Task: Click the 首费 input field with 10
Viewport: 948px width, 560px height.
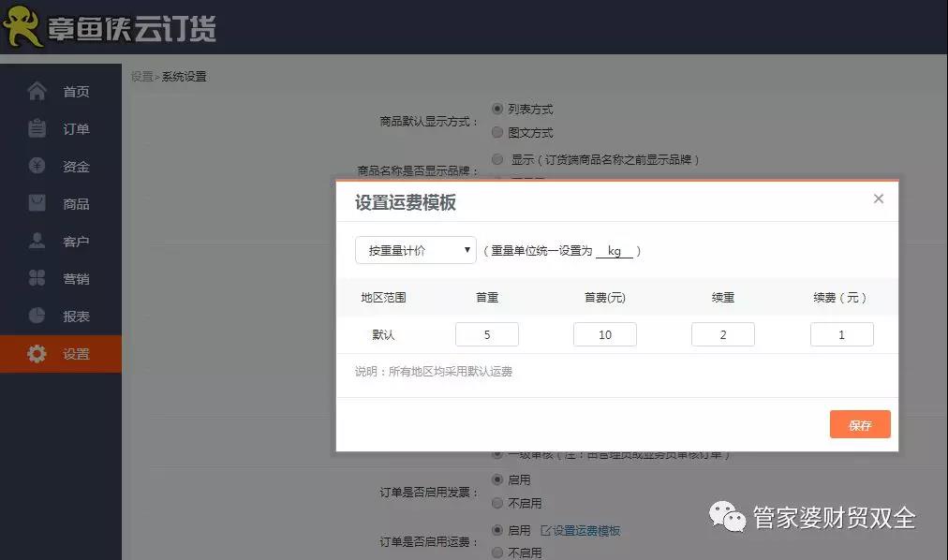Action: (604, 334)
